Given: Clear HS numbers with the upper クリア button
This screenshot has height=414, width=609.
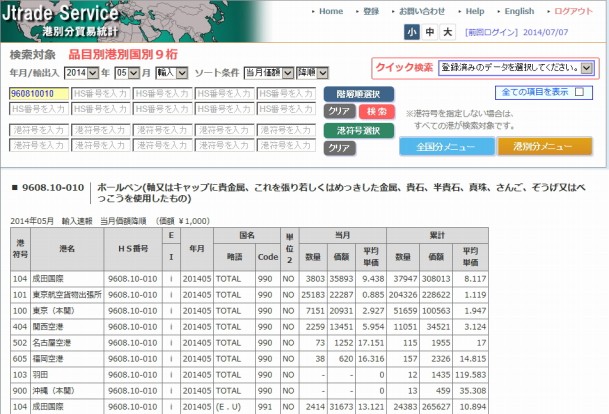Looking at the screenshot, I should (x=339, y=111).
